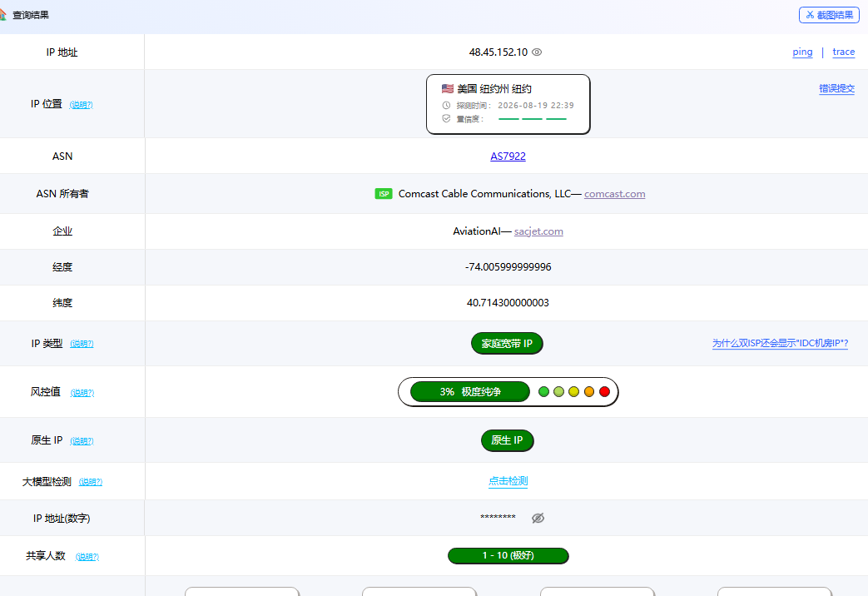Click the 错误提交 link
This screenshot has height=596, width=868.
click(x=836, y=88)
